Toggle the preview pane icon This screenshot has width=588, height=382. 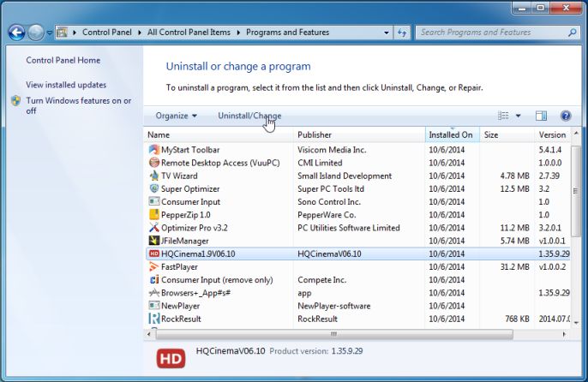[x=541, y=116]
